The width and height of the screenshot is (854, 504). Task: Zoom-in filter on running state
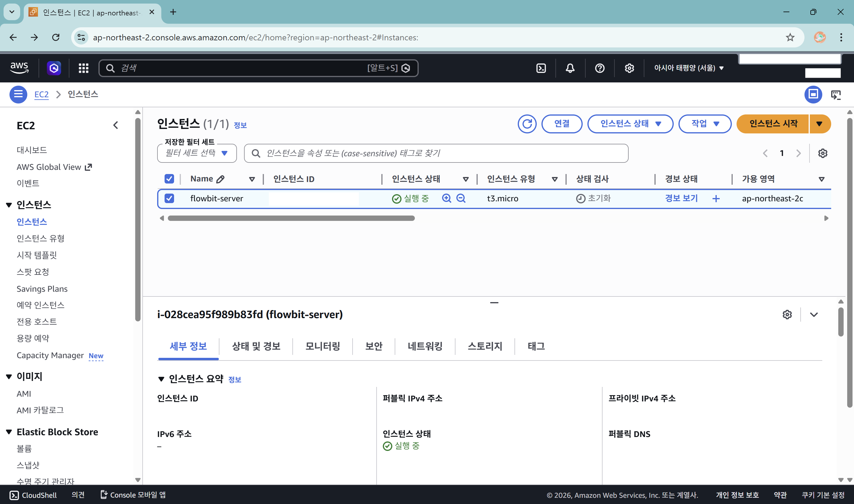pos(447,198)
